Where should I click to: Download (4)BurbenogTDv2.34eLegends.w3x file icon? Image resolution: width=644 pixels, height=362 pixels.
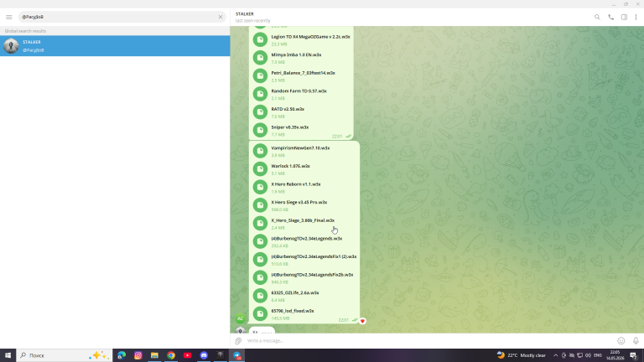click(x=260, y=241)
